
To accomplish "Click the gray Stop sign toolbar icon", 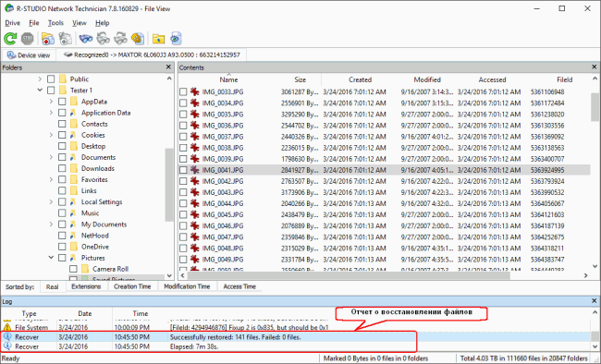I will click(x=27, y=38).
